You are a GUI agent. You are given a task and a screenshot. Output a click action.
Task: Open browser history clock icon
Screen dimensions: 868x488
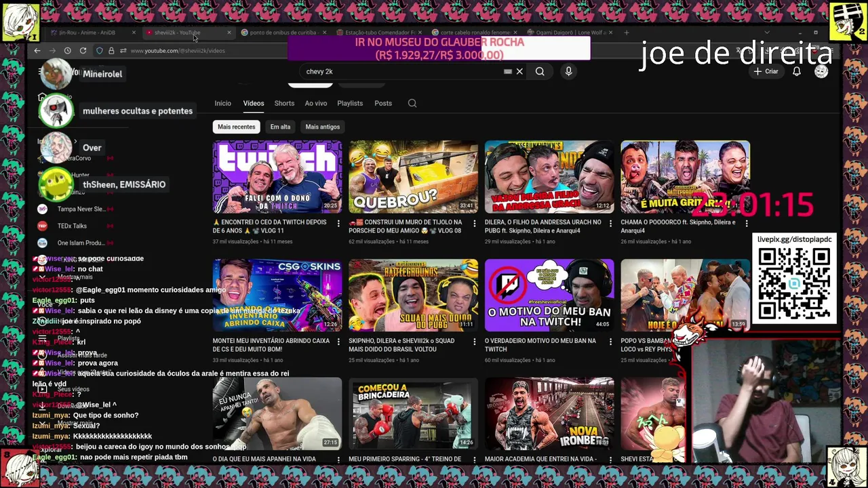point(67,51)
